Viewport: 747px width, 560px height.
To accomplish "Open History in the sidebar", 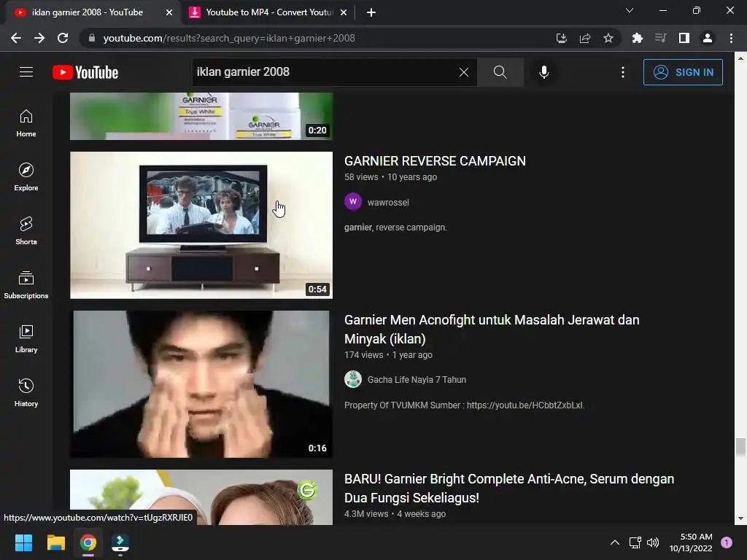I will click(26, 392).
